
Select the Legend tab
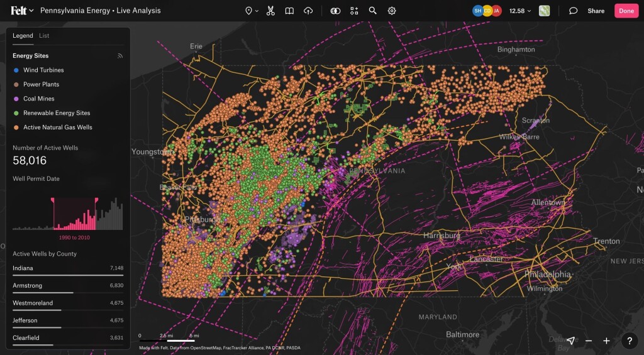tap(23, 36)
